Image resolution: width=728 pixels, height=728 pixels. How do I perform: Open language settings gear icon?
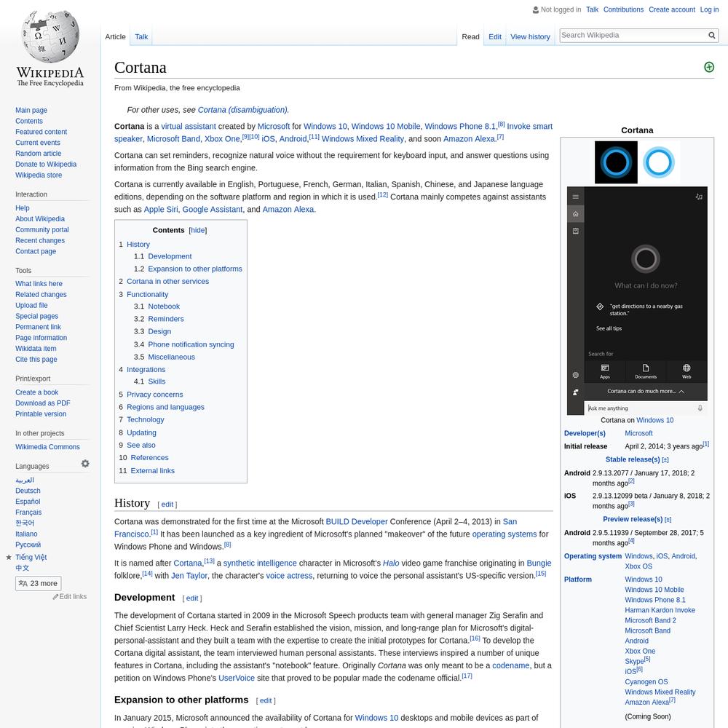(x=85, y=464)
